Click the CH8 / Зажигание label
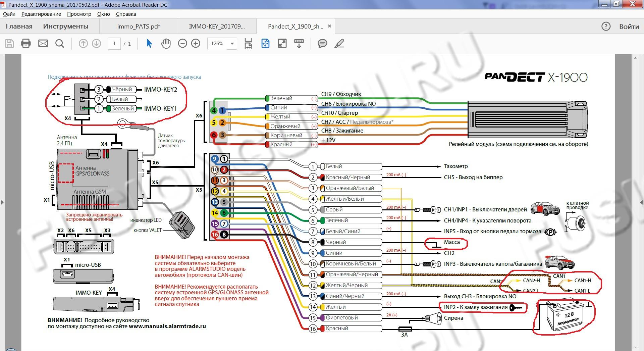This screenshot has height=351, width=644. 342,131
